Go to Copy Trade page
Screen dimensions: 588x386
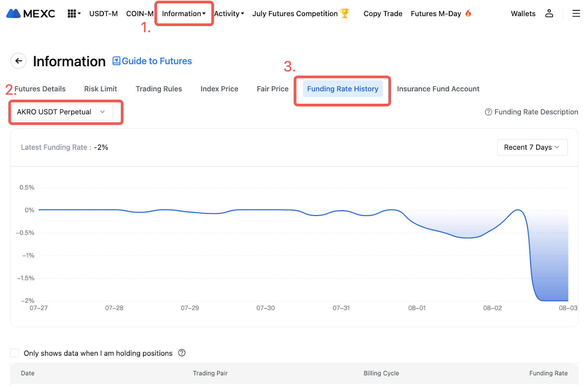[383, 14]
